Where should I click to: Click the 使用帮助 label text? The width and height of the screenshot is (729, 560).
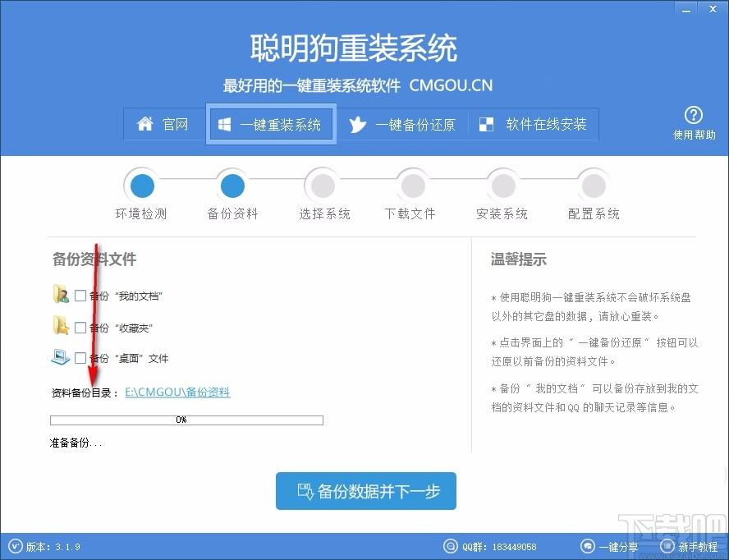click(695, 135)
